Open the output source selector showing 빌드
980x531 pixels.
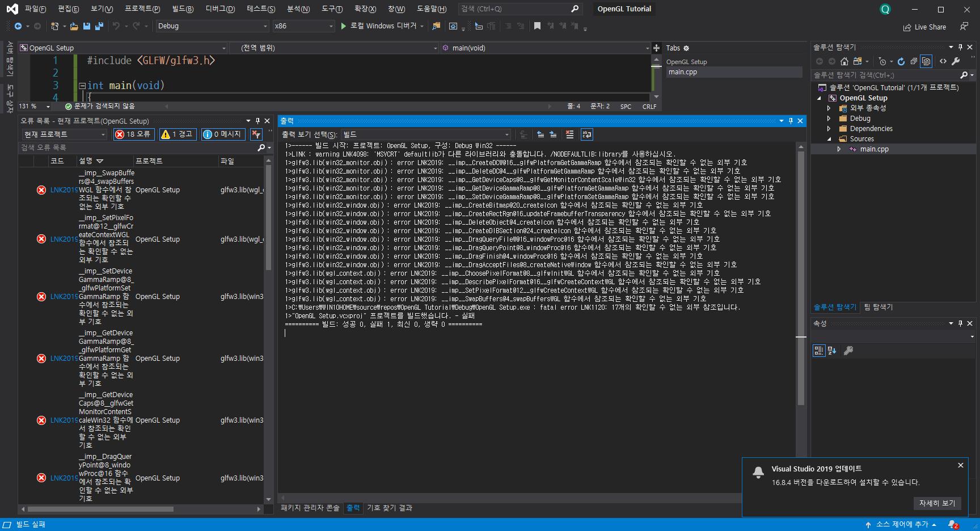[426, 134]
